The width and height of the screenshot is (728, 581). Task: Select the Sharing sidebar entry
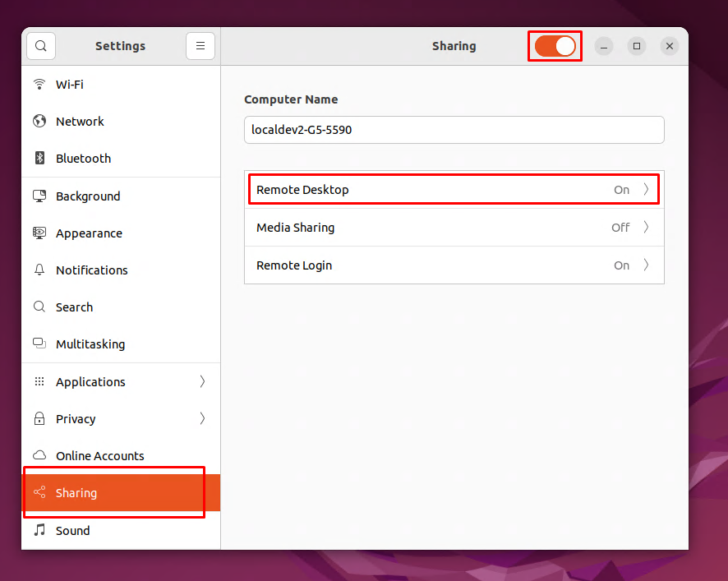[121, 492]
